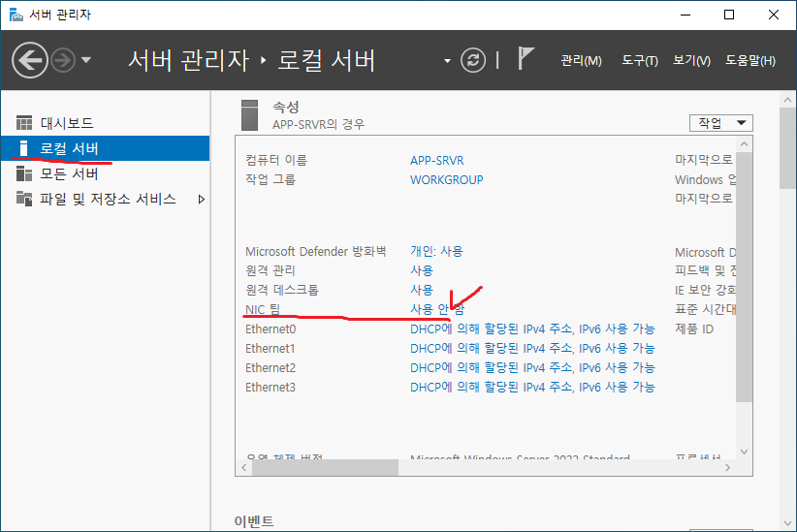Click the 이벤트 section heading

click(254, 521)
